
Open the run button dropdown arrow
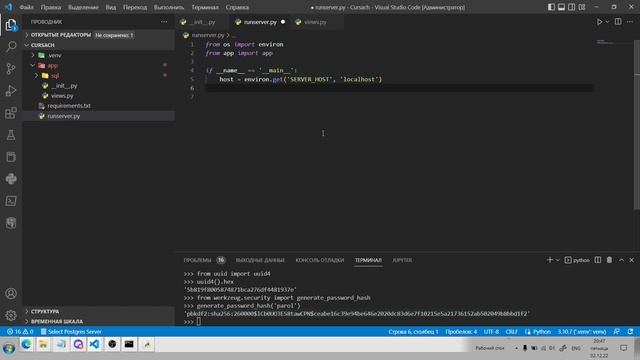tap(607, 22)
